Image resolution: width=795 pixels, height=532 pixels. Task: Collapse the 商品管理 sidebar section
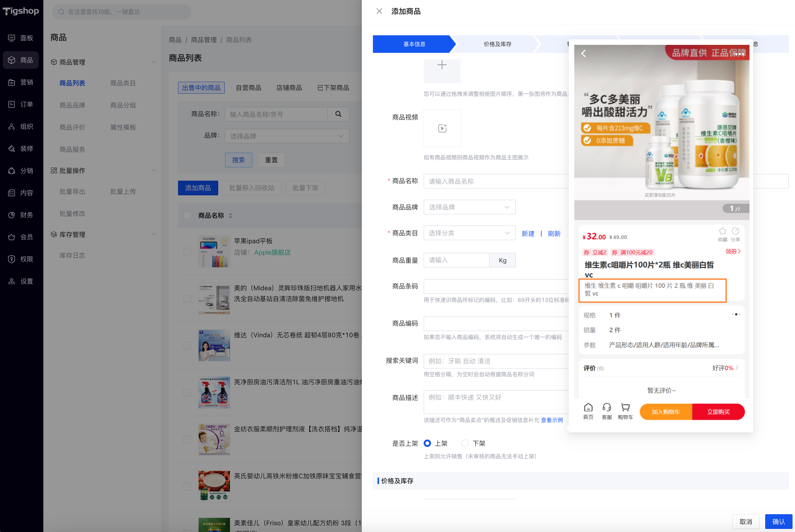click(x=154, y=62)
